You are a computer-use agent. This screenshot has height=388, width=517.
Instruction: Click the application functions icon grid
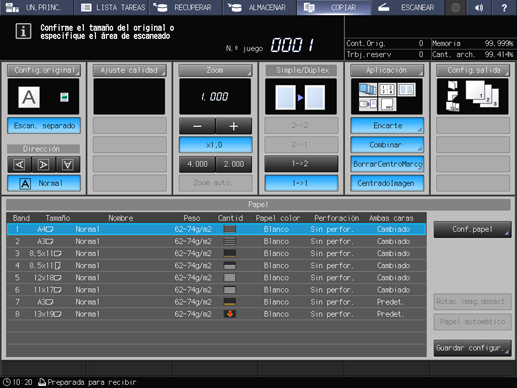(x=387, y=97)
